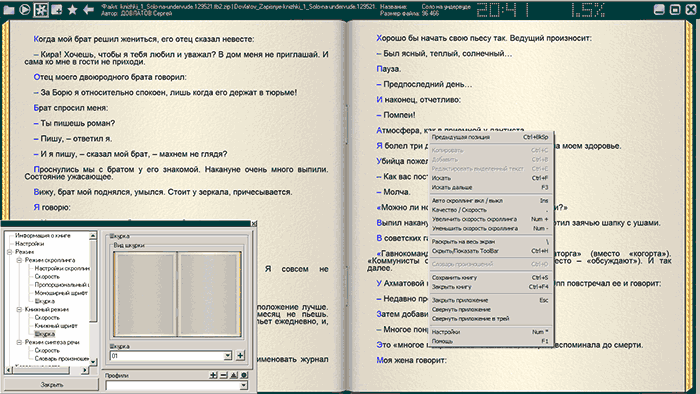Image resolution: width=700 pixels, height=394 pixels.
Task: Select Уменьшить скорость скроллинга
Action: tap(490, 228)
